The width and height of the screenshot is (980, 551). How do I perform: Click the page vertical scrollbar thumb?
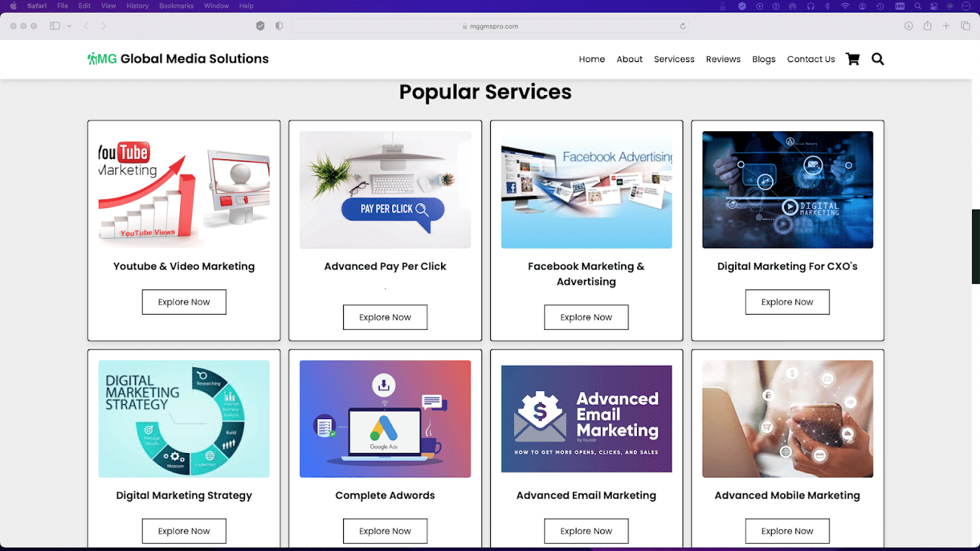(x=976, y=246)
